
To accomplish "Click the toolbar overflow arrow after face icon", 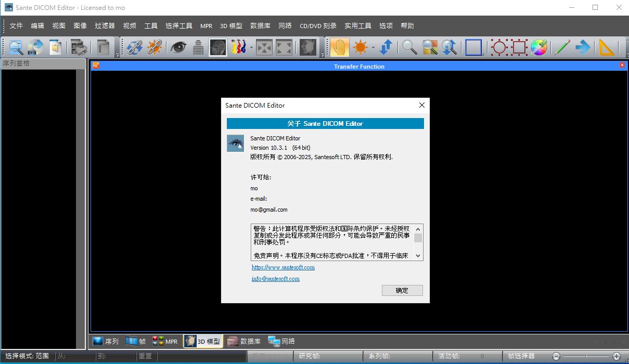I will pos(322,55).
